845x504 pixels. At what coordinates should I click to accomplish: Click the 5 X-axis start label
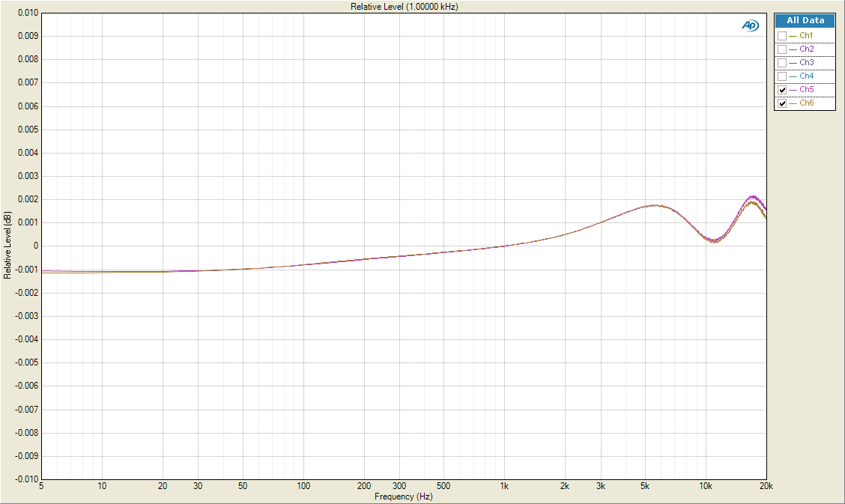coord(41,486)
